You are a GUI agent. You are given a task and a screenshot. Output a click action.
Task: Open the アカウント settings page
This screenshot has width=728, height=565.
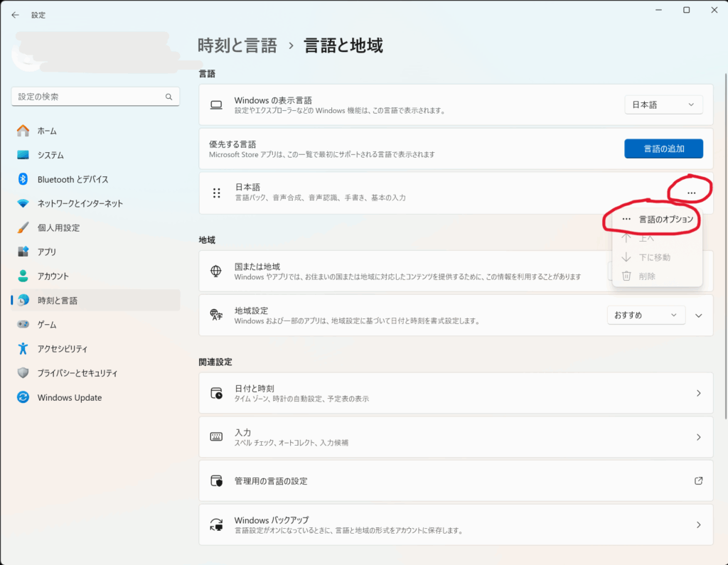coord(95,276)
